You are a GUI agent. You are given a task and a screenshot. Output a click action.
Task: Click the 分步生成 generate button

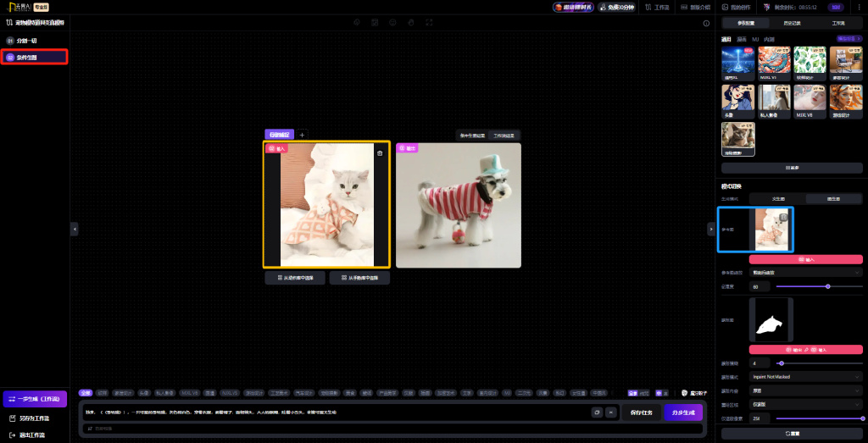coord(683,413)
